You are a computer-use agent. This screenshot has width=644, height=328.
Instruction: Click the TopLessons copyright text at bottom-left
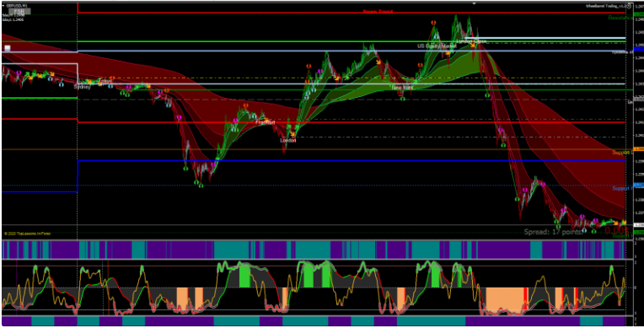coord(24,234)
